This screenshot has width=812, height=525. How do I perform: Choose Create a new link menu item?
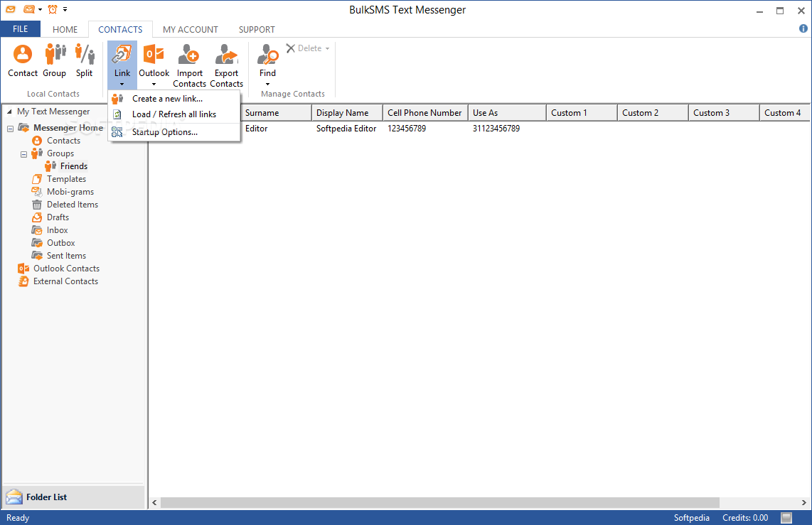[174, 99]
